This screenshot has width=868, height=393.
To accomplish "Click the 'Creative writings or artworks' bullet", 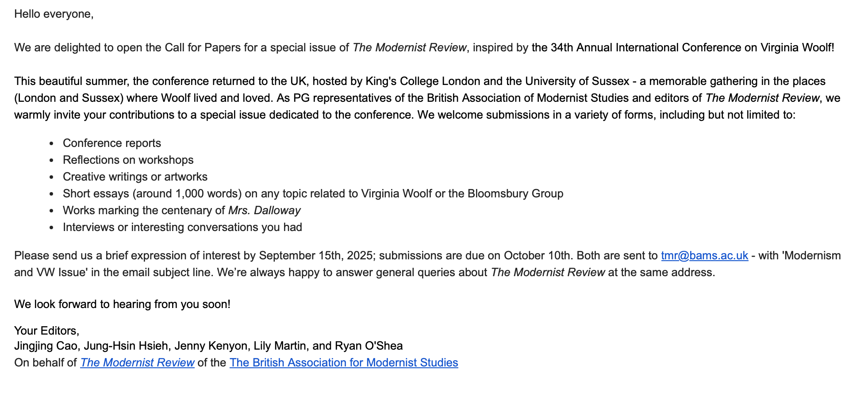I will (x=135, y=177).
